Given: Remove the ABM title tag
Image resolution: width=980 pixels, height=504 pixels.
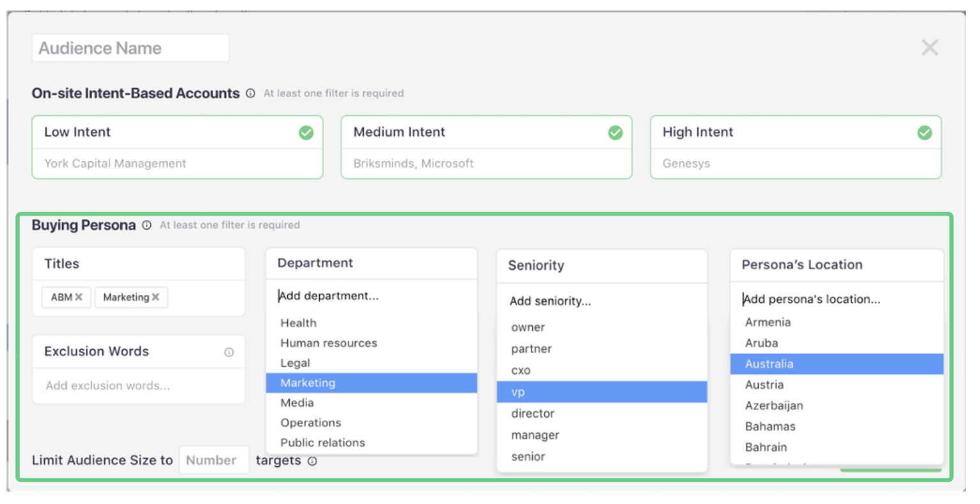Looking at the screenshot, I should [x=79, y=297].
